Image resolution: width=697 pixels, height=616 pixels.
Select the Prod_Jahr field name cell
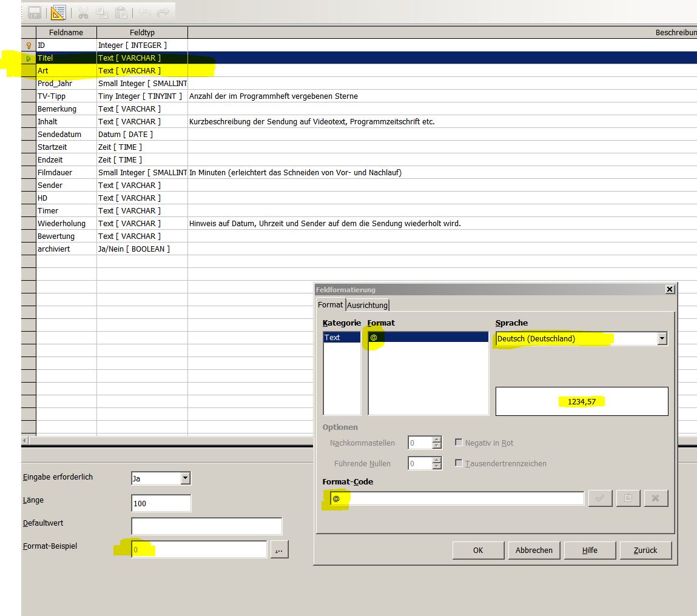[x=66, y=84]
